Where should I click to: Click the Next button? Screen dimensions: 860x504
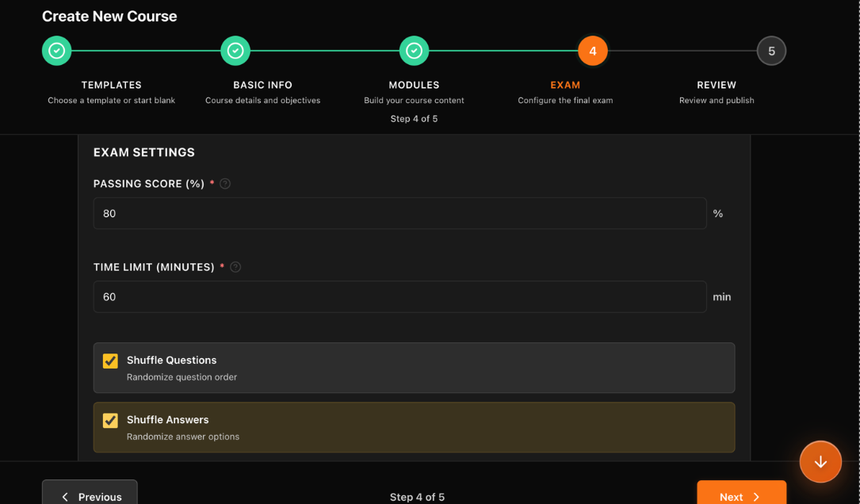pyautogui.click(x=741, y=494)
